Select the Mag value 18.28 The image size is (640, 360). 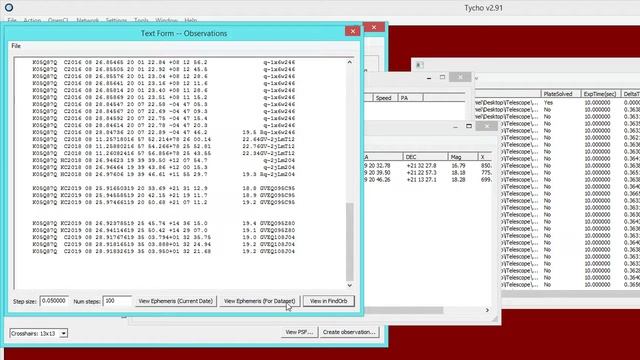[x=458, y=180]
